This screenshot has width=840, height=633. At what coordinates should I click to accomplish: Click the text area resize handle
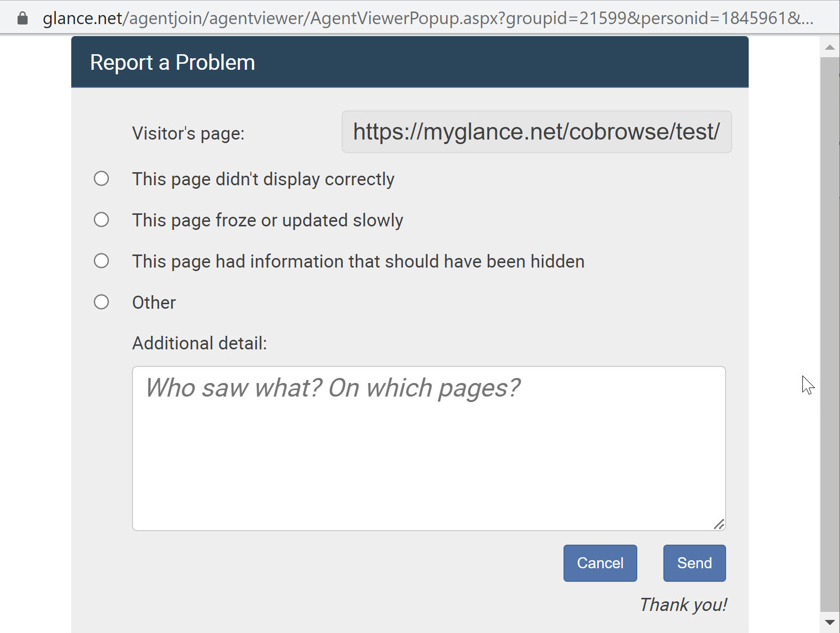[719, 524]
